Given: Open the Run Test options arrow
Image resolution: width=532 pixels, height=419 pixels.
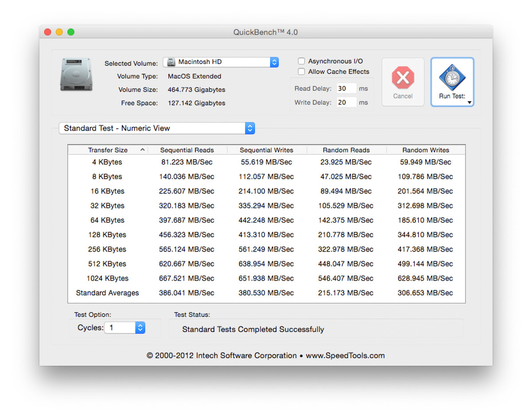Looking at the screenshot, I should (469, 102).
